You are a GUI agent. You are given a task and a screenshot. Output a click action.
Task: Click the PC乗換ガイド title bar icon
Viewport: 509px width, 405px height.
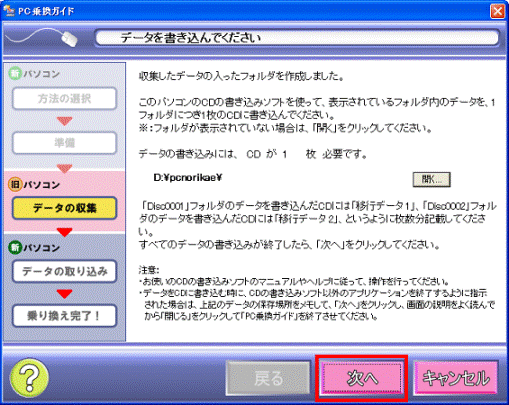[x=9, y=11]
